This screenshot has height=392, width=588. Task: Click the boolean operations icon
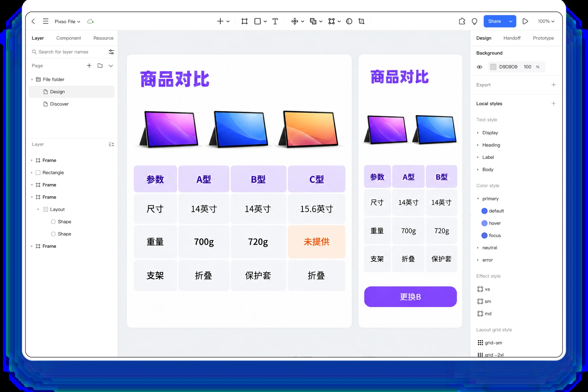[x=313, y=21]
